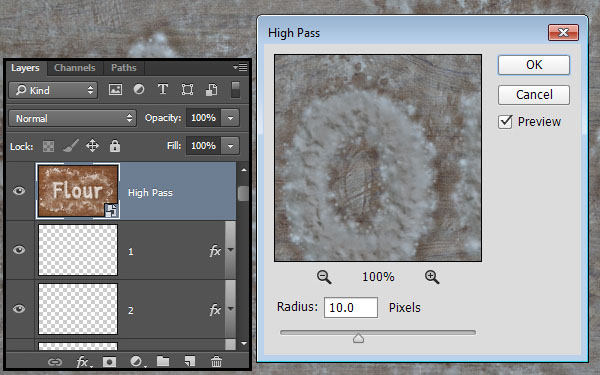The height and width of the screenshot is (375, 600).
Task: Click the Radius slider handle
Action: [x=359, y=338]
